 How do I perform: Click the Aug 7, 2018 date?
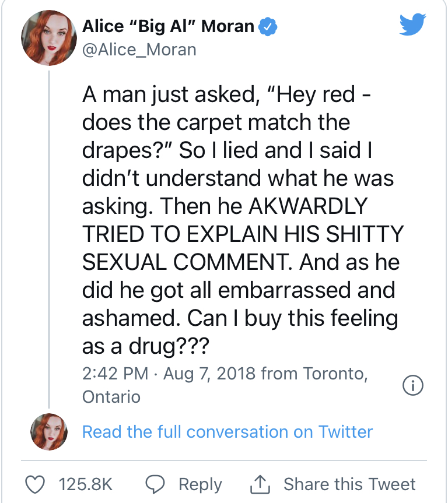click(209, 374)
